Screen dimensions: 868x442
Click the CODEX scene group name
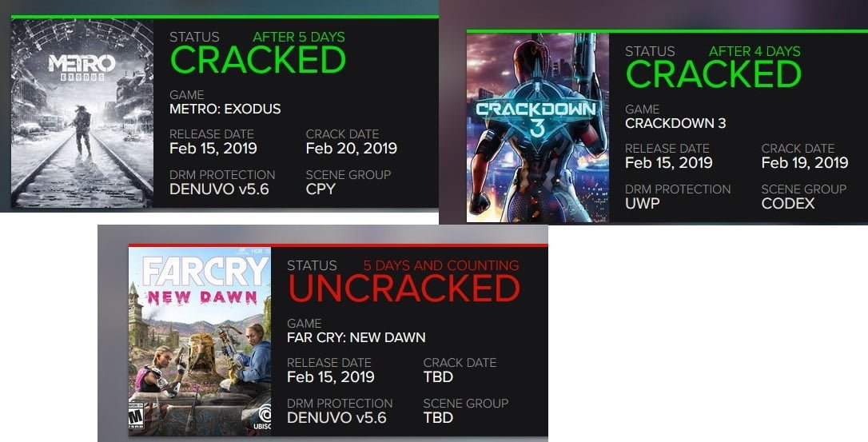(788, 204)
